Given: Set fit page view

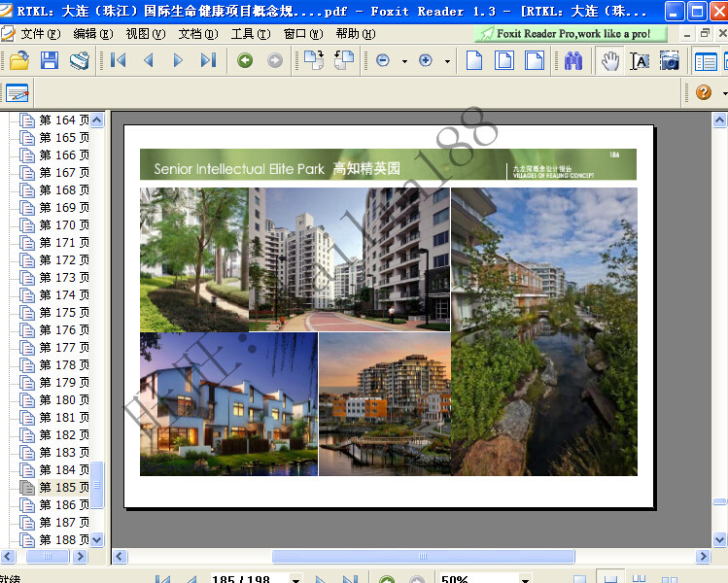Looking at the screenshot, I should (504, 60).
